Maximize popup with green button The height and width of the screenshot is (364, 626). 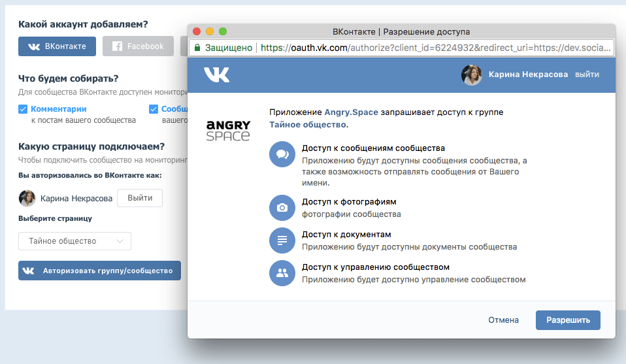(223, 31)
